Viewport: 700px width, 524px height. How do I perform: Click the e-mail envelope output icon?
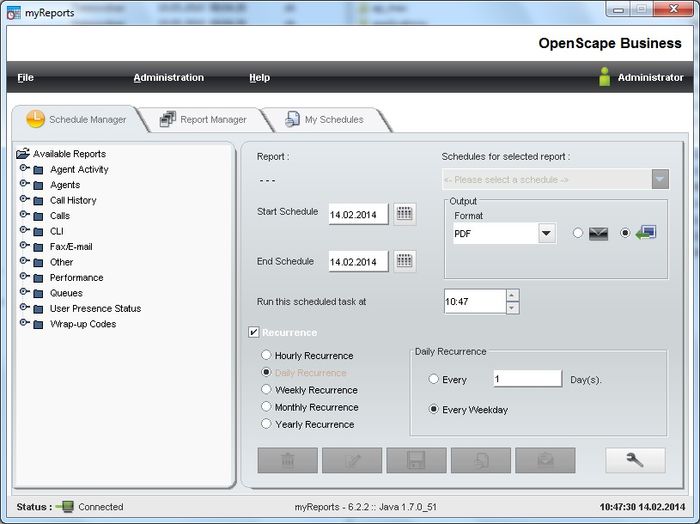click(x=598, y=233)
